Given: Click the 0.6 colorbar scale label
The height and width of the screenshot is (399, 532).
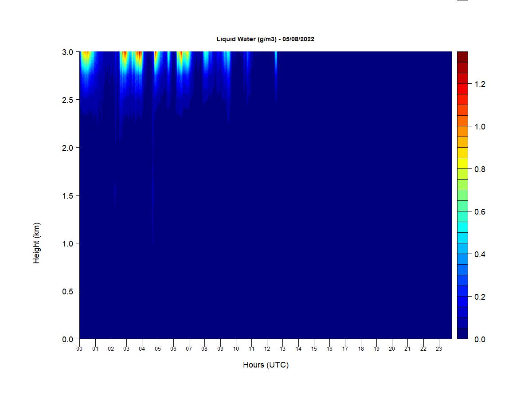Looking at the screenshot, I should tap(480, 212).
